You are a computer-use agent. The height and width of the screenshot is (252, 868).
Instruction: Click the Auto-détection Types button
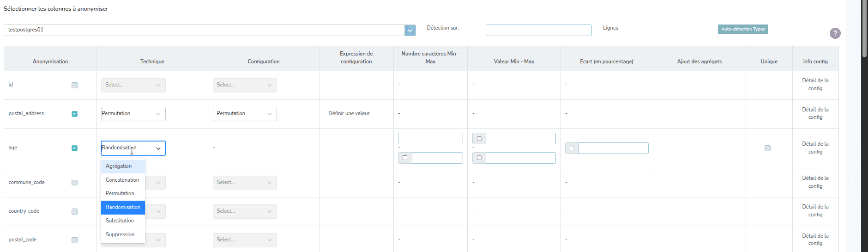point(743,29)
